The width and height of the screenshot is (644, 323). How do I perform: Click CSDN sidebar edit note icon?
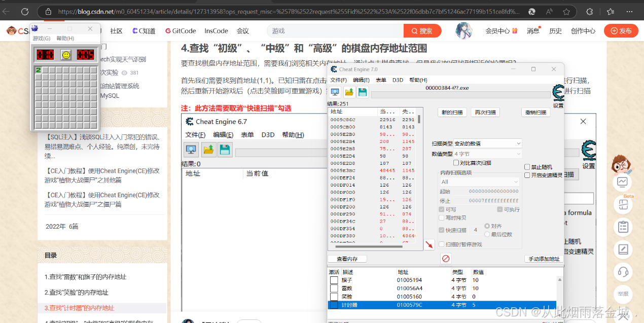coord(623,249)
